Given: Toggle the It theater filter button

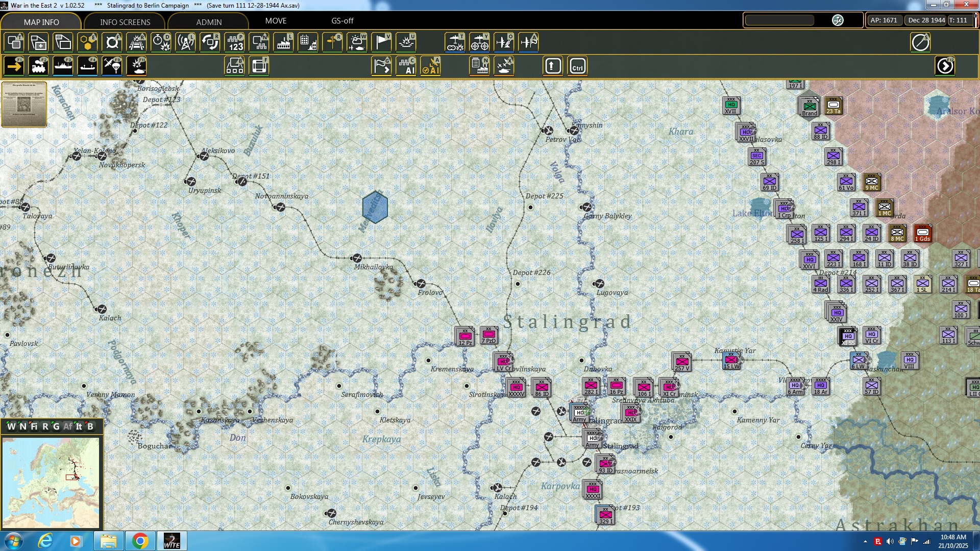Looking at the screenshot, I should click(x=79, y=427).
